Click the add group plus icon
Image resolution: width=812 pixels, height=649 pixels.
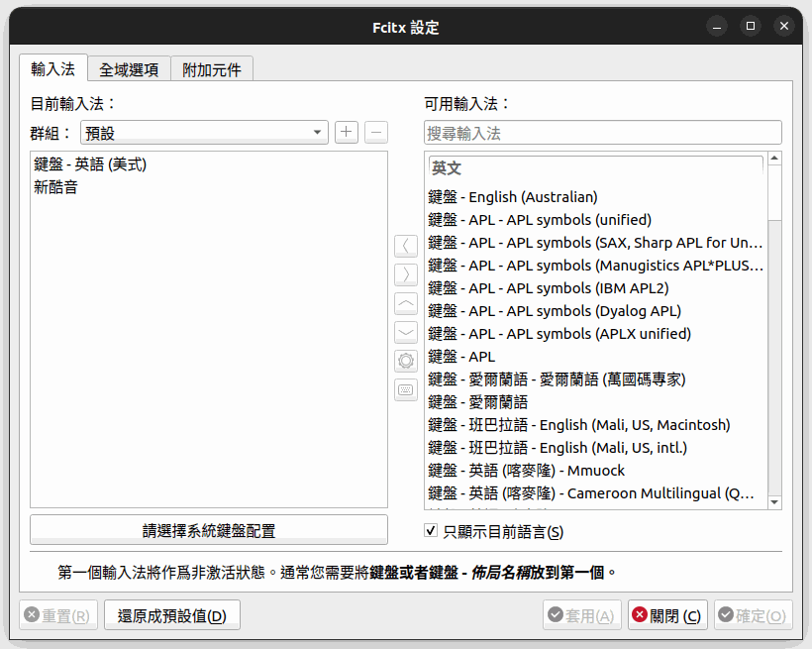347,132
